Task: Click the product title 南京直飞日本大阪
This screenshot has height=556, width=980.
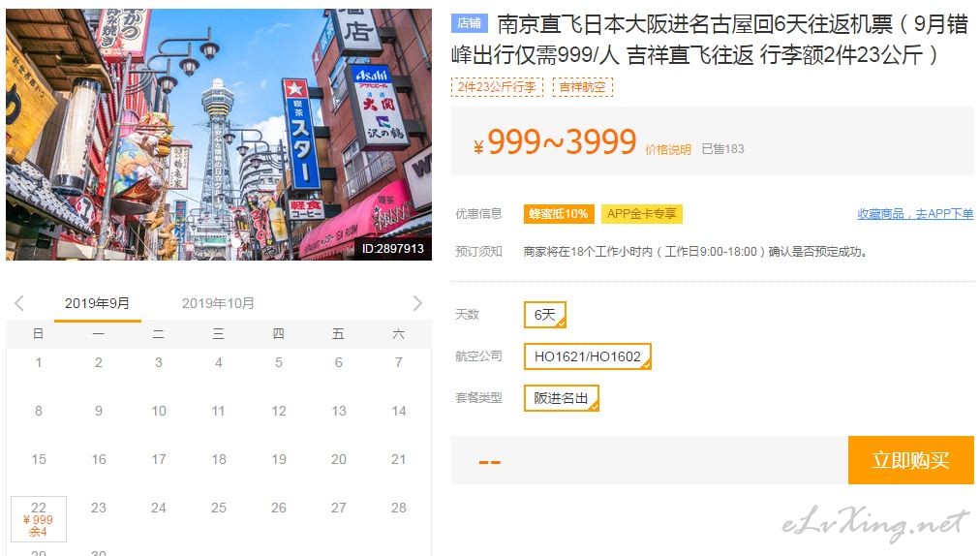Action: [710, 40]
